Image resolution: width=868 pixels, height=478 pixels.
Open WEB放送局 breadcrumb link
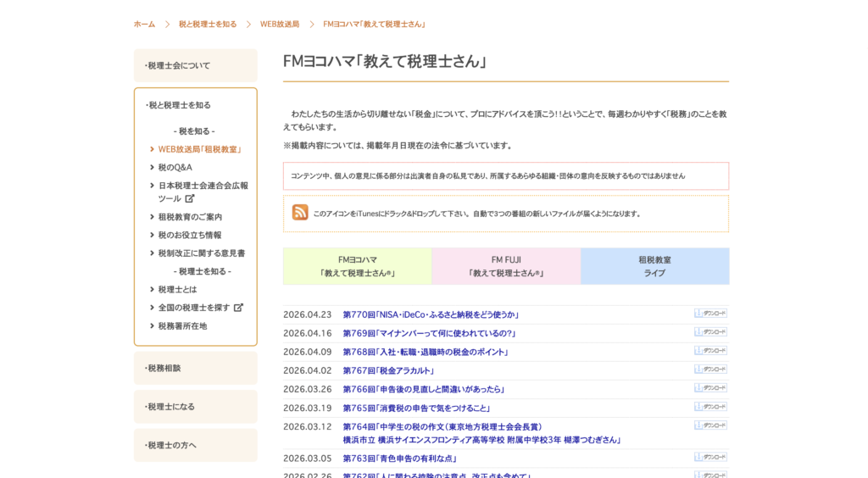(x=280, y=25)
